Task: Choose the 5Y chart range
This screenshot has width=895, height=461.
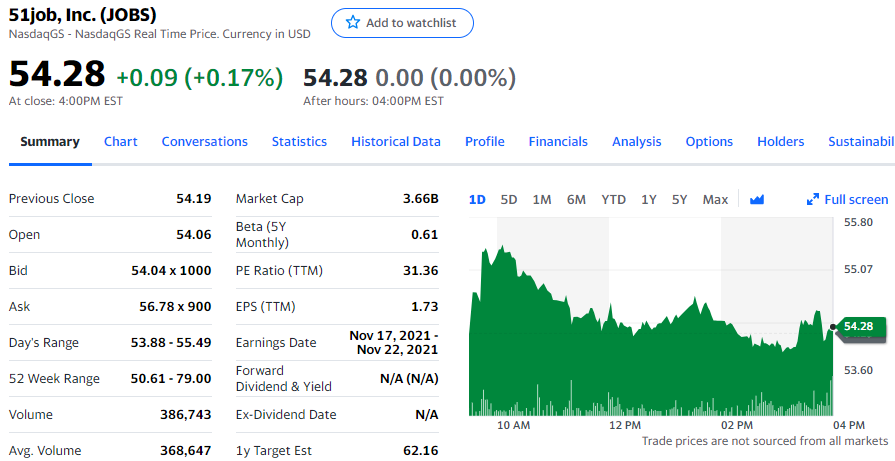Action: (679, 200)
